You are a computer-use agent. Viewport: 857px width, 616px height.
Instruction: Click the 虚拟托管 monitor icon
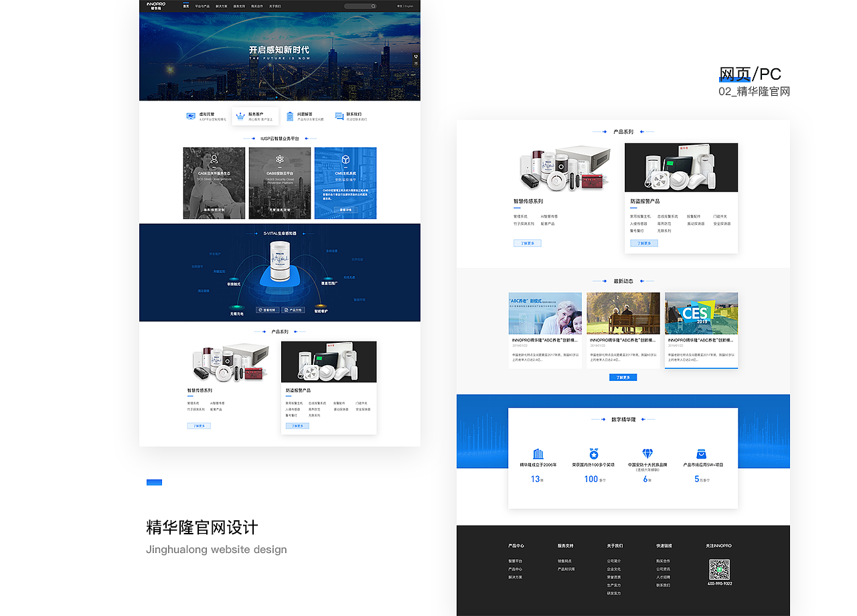click(x=191, y=116)
